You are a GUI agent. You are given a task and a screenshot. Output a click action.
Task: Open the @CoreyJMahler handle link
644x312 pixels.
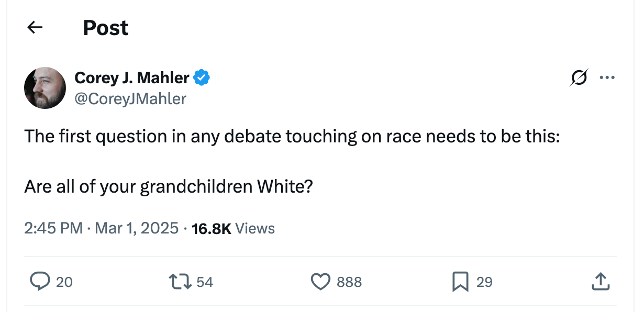130,98
